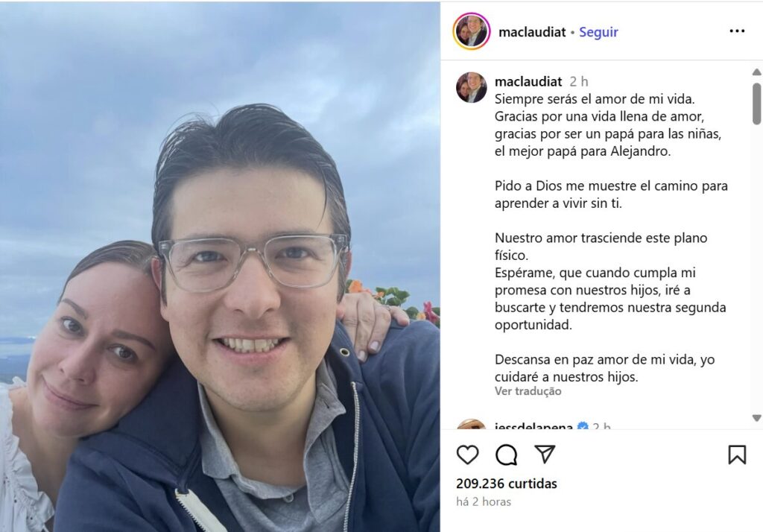The image size is (763, 532).
Task: Click the up arrow of comments scrollbar
Action: pos(756,72)
